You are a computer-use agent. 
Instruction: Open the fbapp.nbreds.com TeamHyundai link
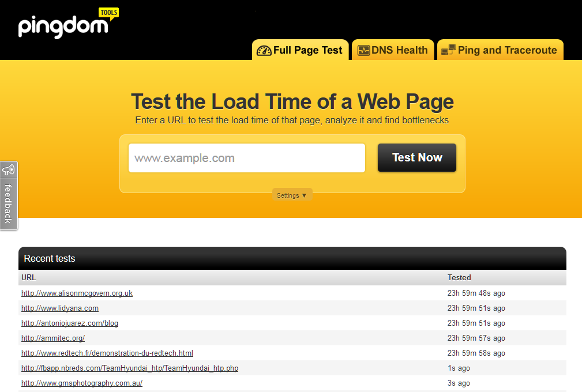pyautogui.click(x=130, y=368)
